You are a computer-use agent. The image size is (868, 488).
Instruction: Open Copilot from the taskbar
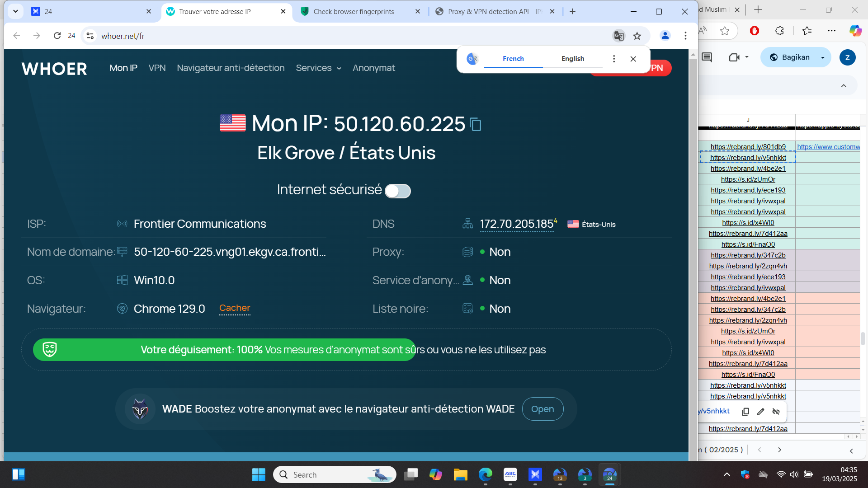tap(435, 474)
